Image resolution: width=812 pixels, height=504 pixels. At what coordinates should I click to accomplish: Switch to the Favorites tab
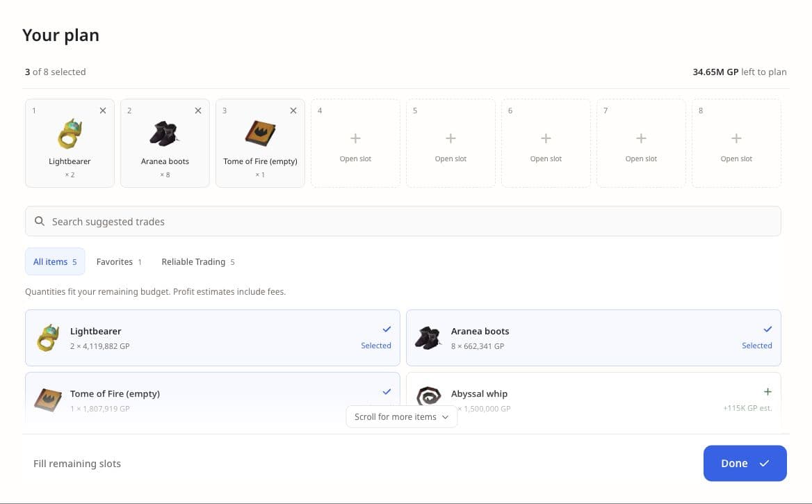pyautogui.click(x=119, y=261)
